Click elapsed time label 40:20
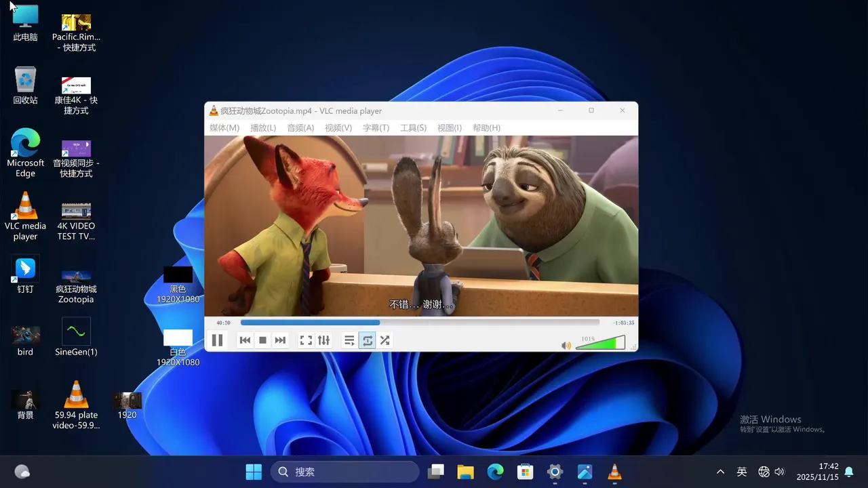 223,323
